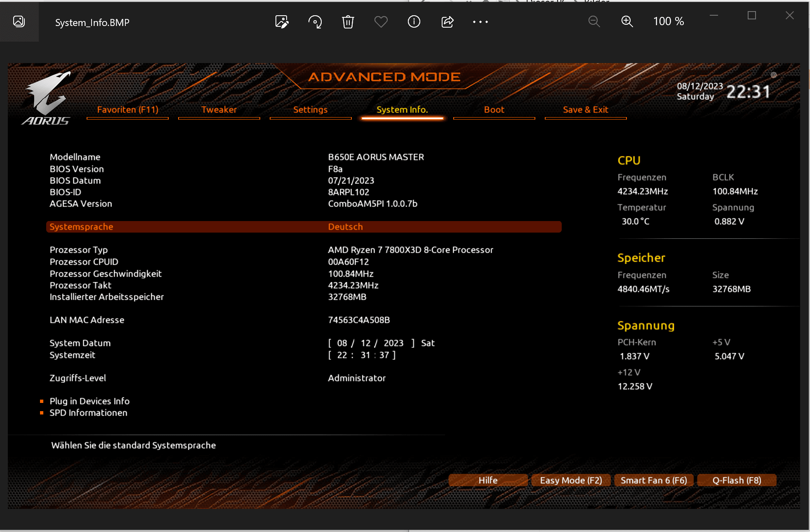Click the +5 V reading 5.047 V
810x532 pixels.
click(x=729, y=356)
